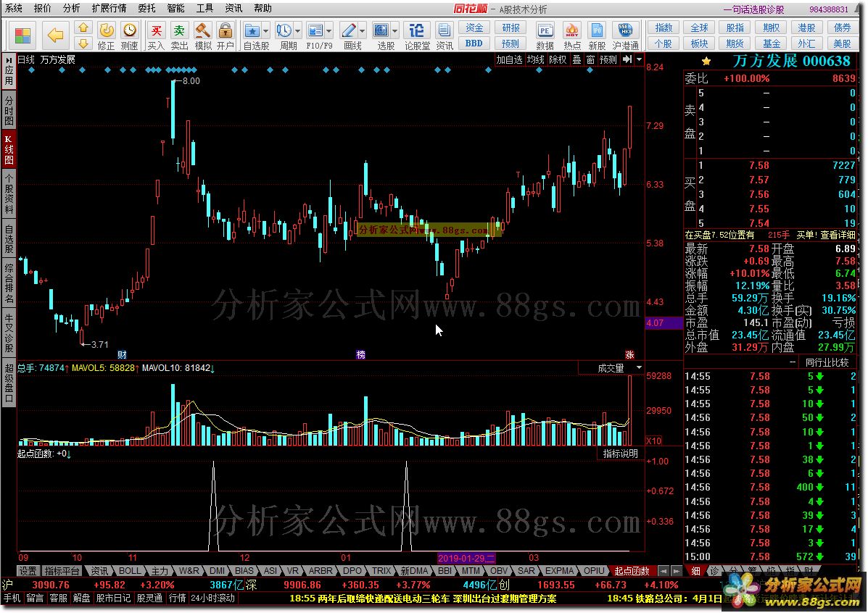
Task: Click the 涨 marker at chart's right edge
Action: 629,354
